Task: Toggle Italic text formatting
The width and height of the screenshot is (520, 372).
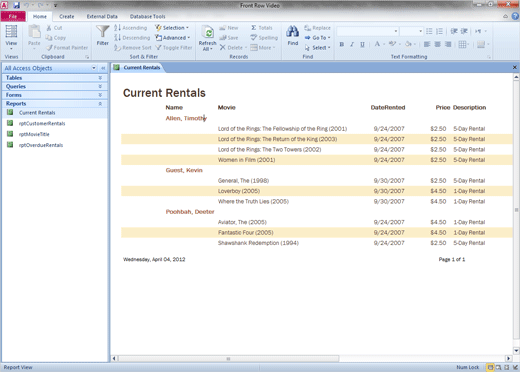Action: [352, 44]
